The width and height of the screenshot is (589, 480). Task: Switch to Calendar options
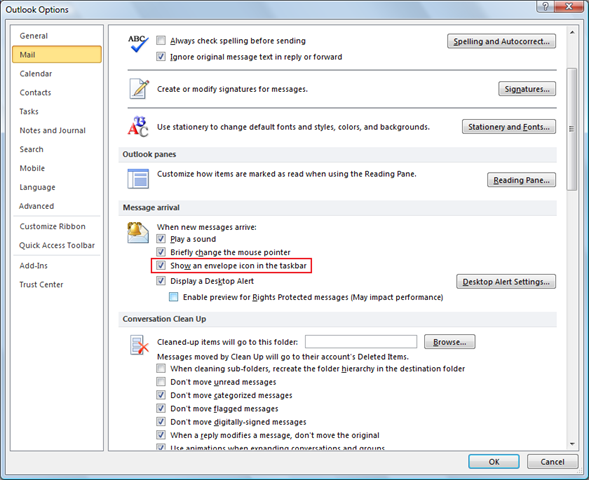(57, 74)
